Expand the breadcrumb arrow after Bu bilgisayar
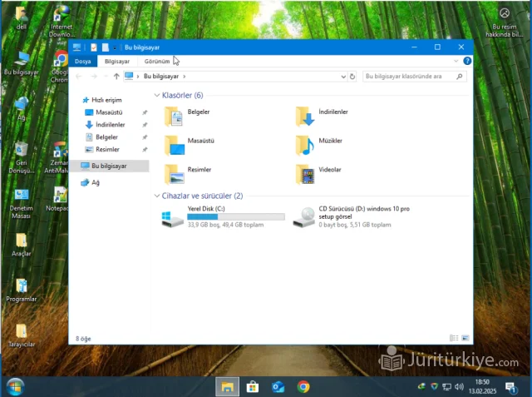 (x=185, y=77)
